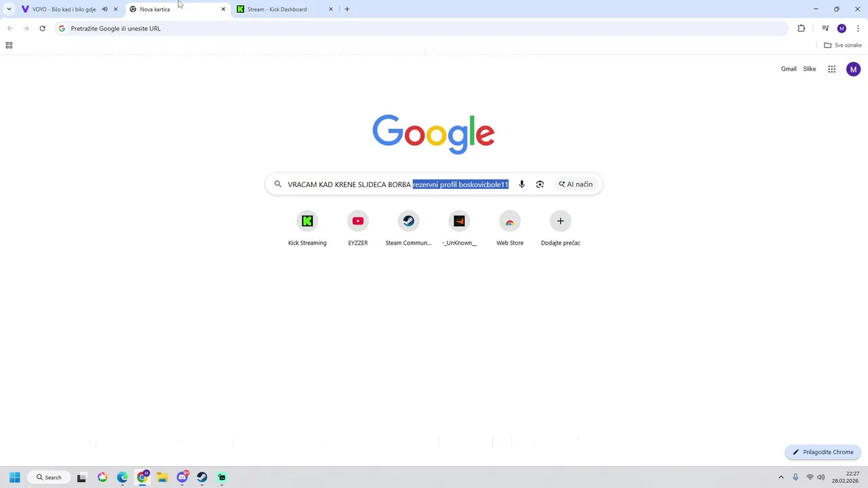Open the media controls icon in toolbar
Image resolution: width=868 pixels, height=488 pixels.
click(x=825, y=28)
